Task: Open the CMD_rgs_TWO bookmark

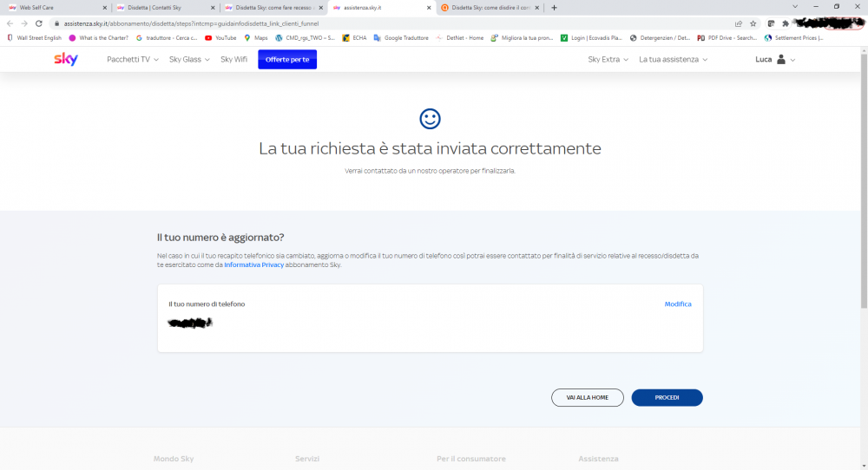Action: 305,38
